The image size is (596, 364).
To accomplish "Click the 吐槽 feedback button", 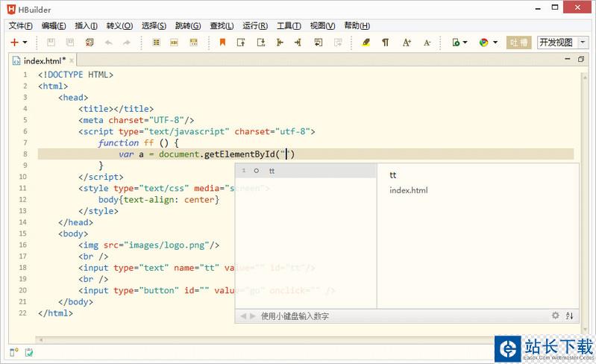I will click(519, 43).
